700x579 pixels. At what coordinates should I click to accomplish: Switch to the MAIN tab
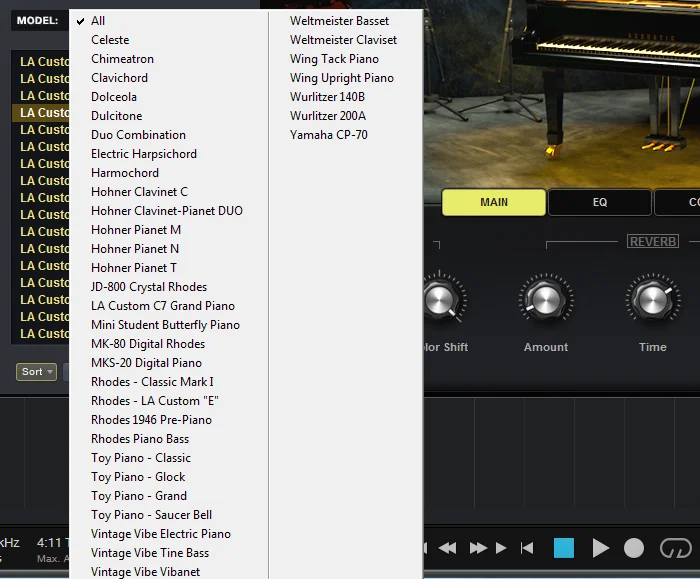click(x=494, y=202)
